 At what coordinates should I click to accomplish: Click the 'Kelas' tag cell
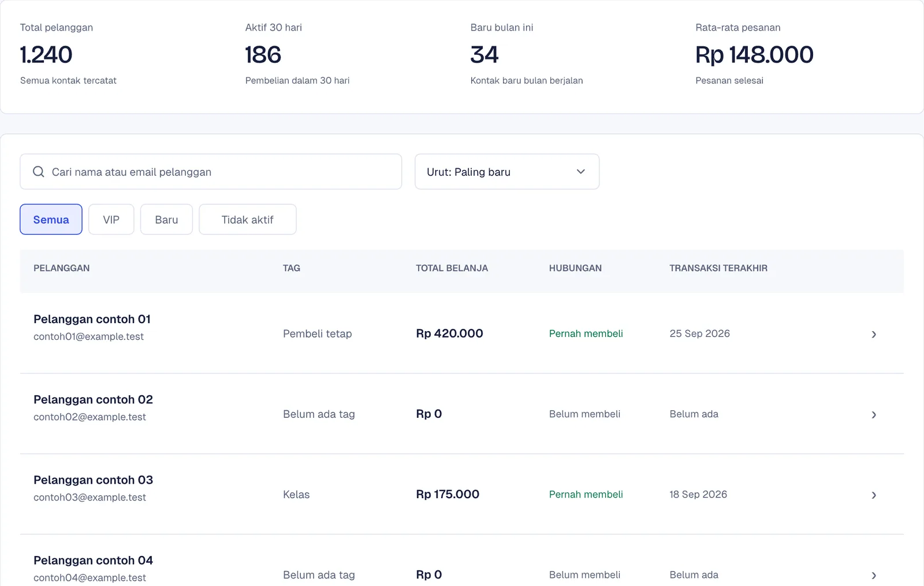(296, 494)
